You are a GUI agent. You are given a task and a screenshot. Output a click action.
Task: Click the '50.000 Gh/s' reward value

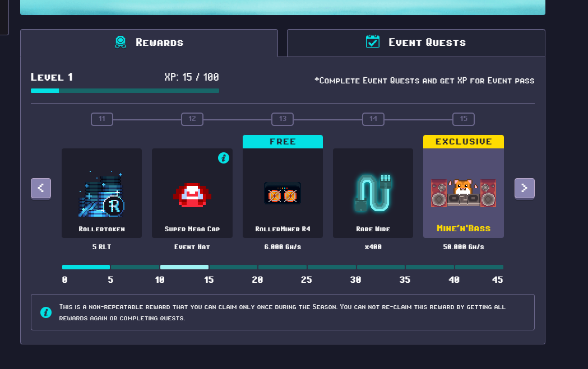pyautogui.click(x=464, y=247)
